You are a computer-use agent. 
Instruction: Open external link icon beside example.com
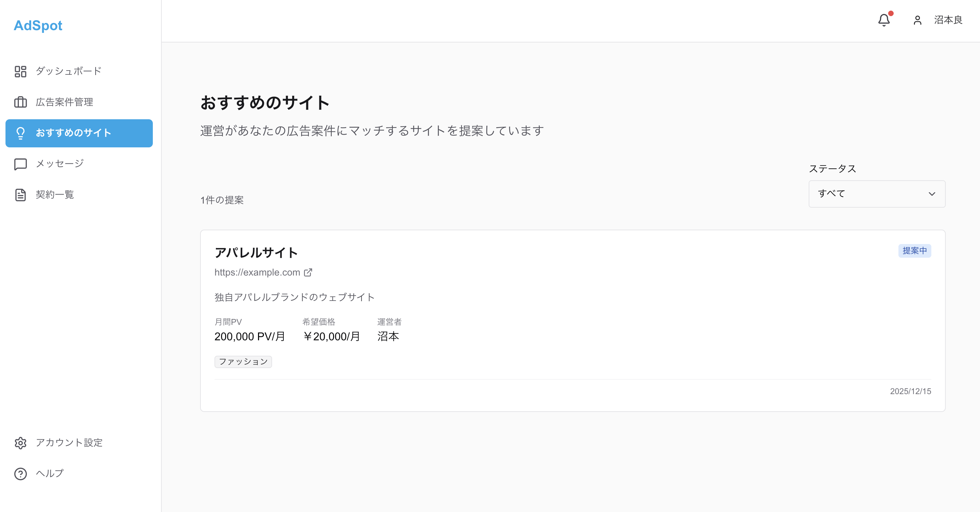click(x=308, y=272)
